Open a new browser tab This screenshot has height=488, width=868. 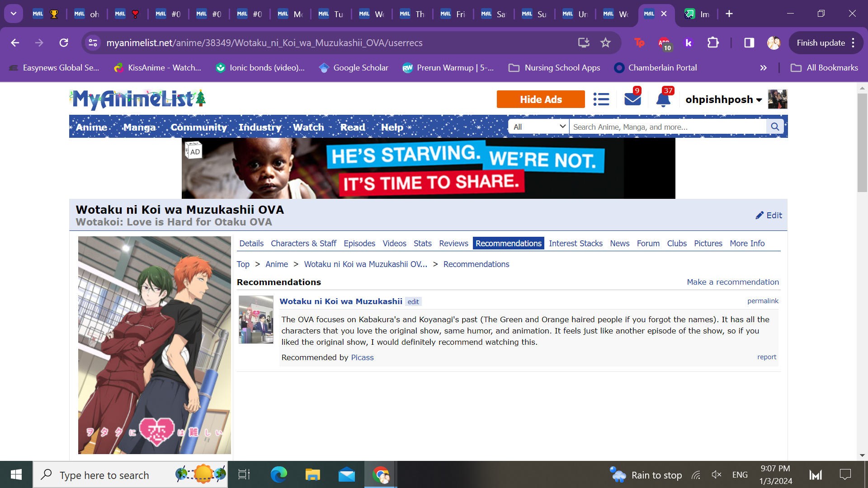point(729,14)
